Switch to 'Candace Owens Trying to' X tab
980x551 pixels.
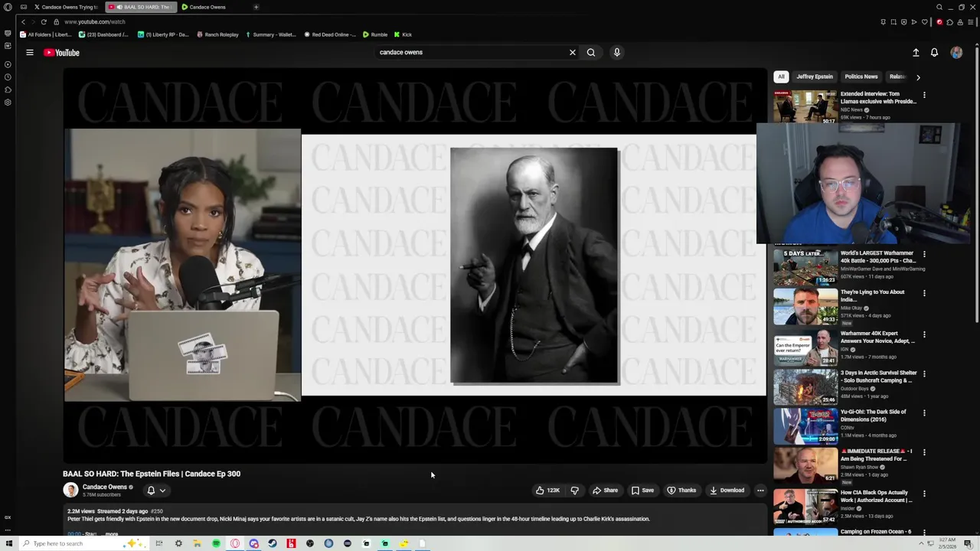[x=66, y=7]
